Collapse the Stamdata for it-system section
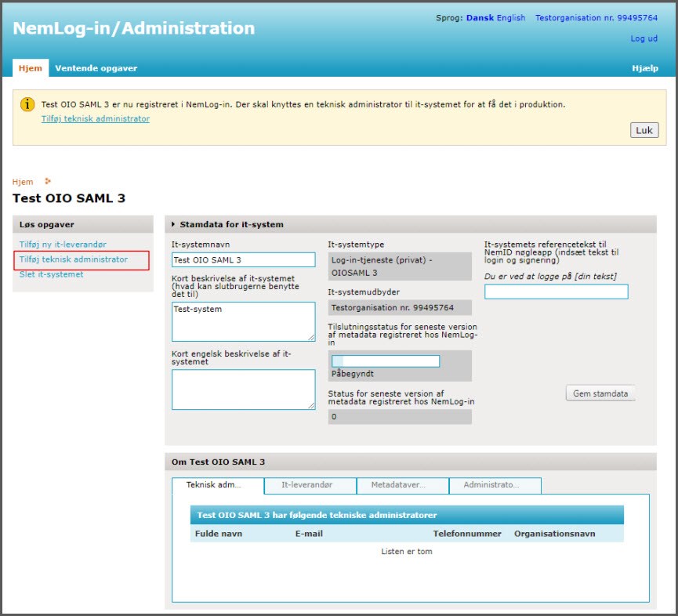 click(173, 224)
